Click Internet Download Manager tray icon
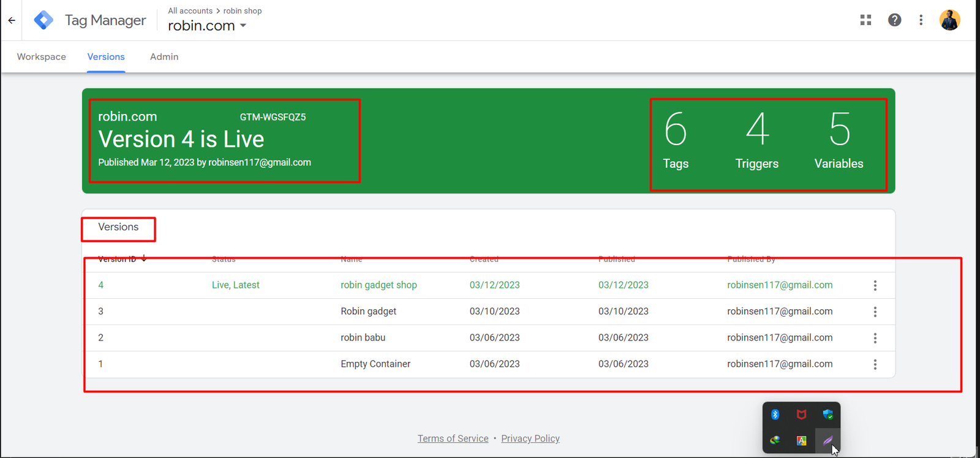The width and height of the screenshot is (980, 458). click(x=775, y=440)
